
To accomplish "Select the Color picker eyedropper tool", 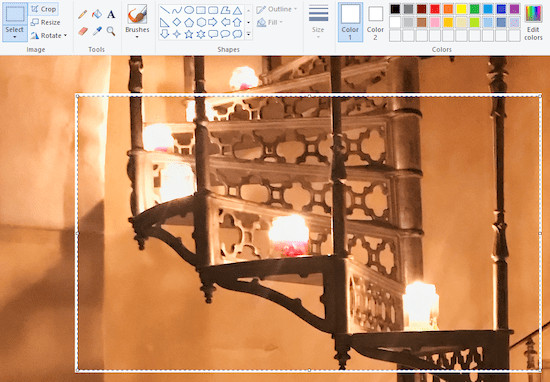I will click(x=97, y=31).
